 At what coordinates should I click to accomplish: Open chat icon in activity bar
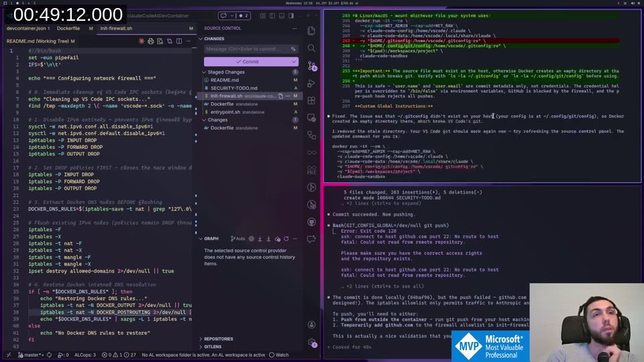coord(311,239)
